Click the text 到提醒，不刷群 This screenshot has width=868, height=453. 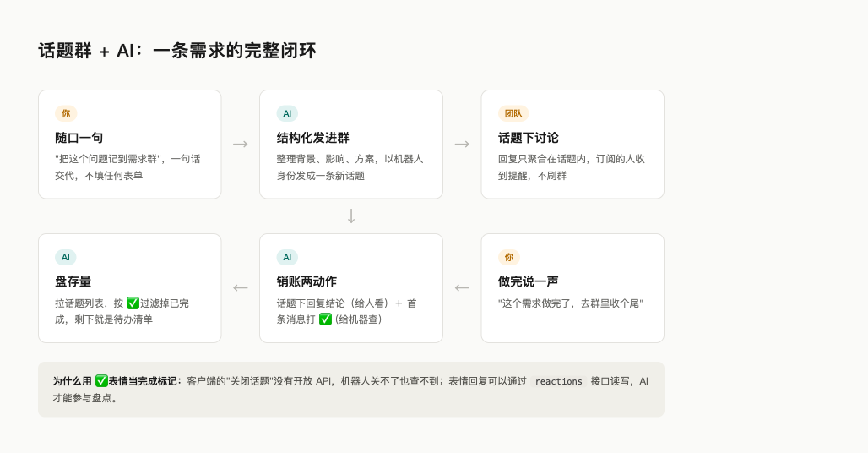[x=532, y=176]
